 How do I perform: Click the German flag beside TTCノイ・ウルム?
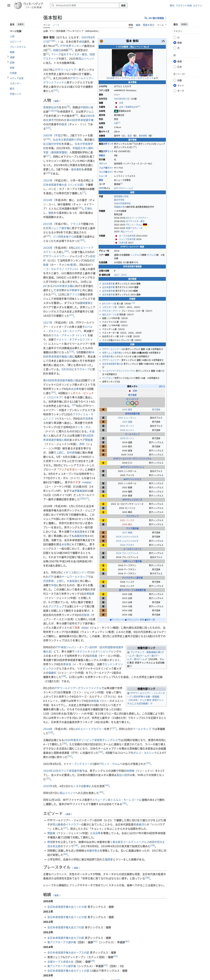(145, 225)
